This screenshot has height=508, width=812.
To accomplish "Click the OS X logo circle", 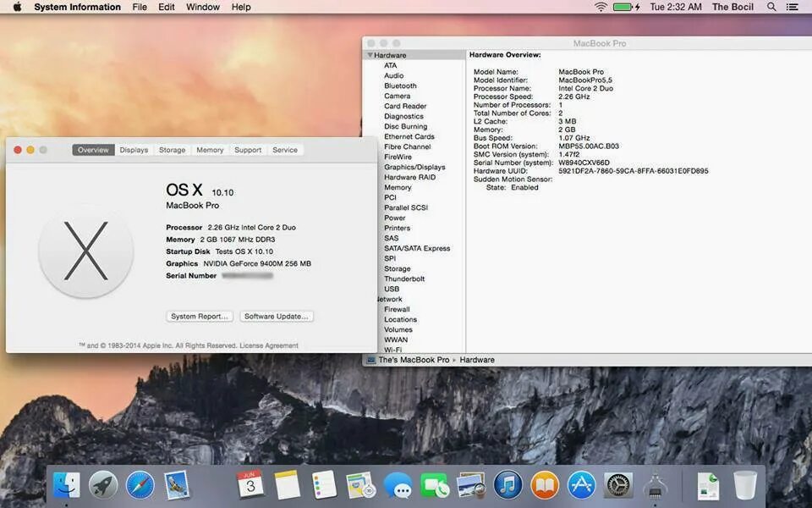I will pos(86,251).
